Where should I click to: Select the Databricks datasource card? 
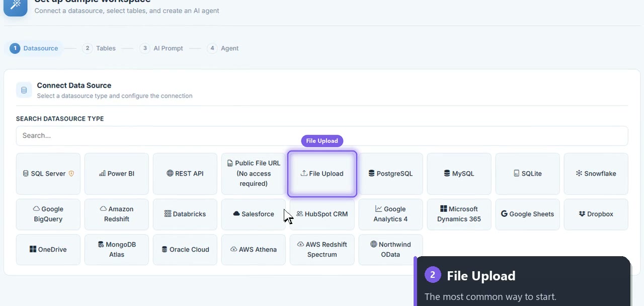(x=185, y=214)
